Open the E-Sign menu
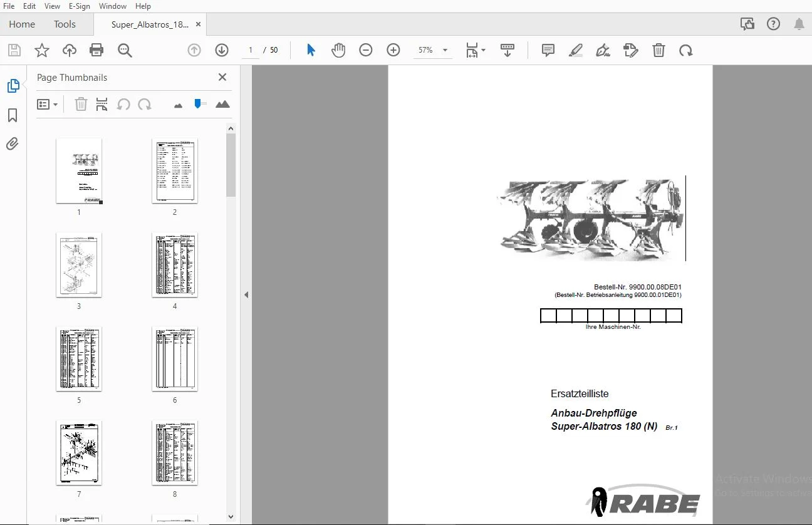 click(x=80, y=6)
